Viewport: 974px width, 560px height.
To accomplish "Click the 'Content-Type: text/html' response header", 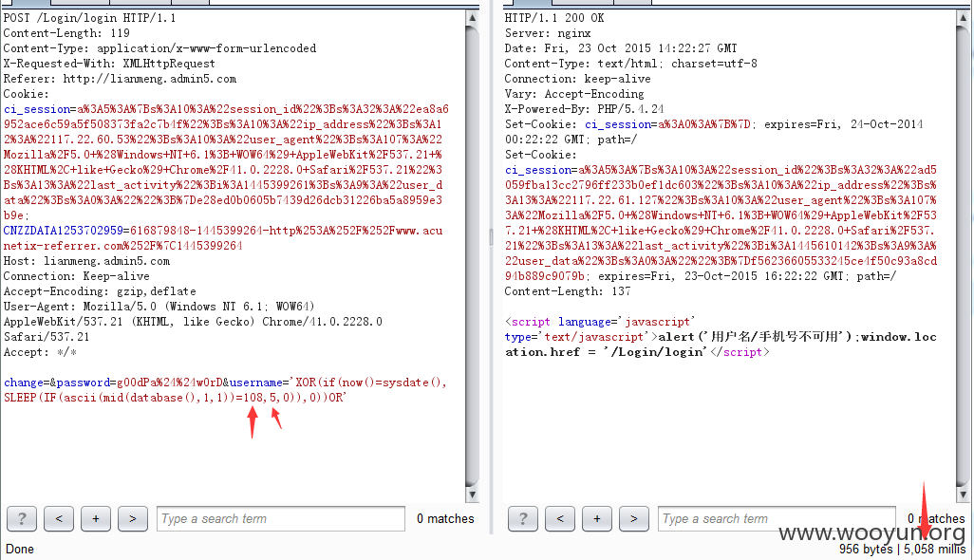I will coord(630,64).
